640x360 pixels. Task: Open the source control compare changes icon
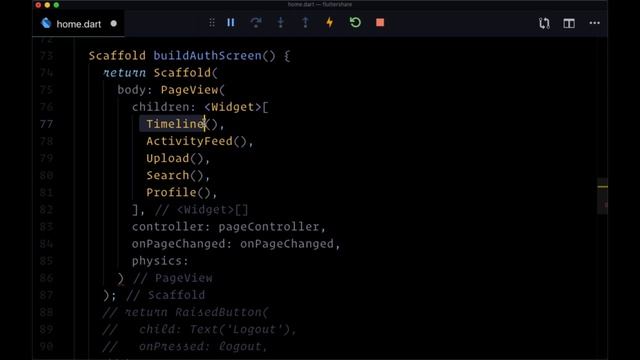[x=544, y=23]
